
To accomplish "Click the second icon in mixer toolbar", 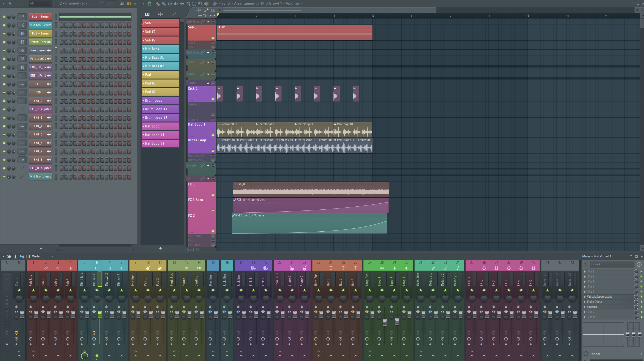I will click(x=9, y=256).
